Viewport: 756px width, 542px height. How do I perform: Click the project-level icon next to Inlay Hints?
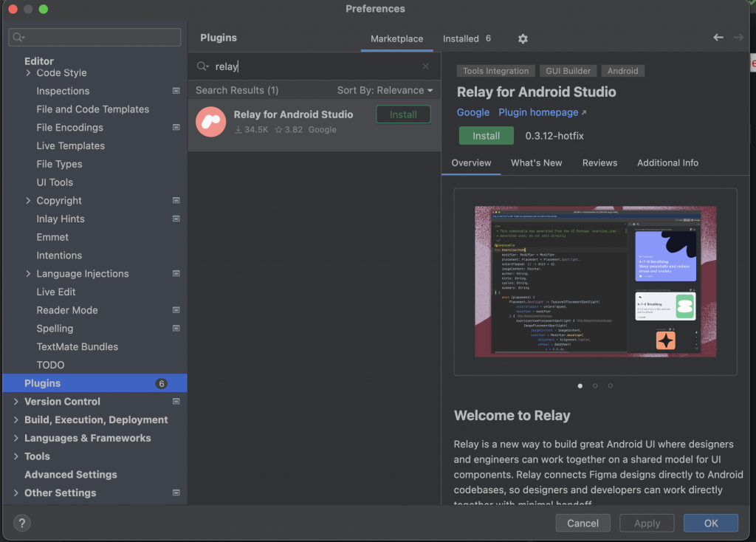[x=176, y=219]
